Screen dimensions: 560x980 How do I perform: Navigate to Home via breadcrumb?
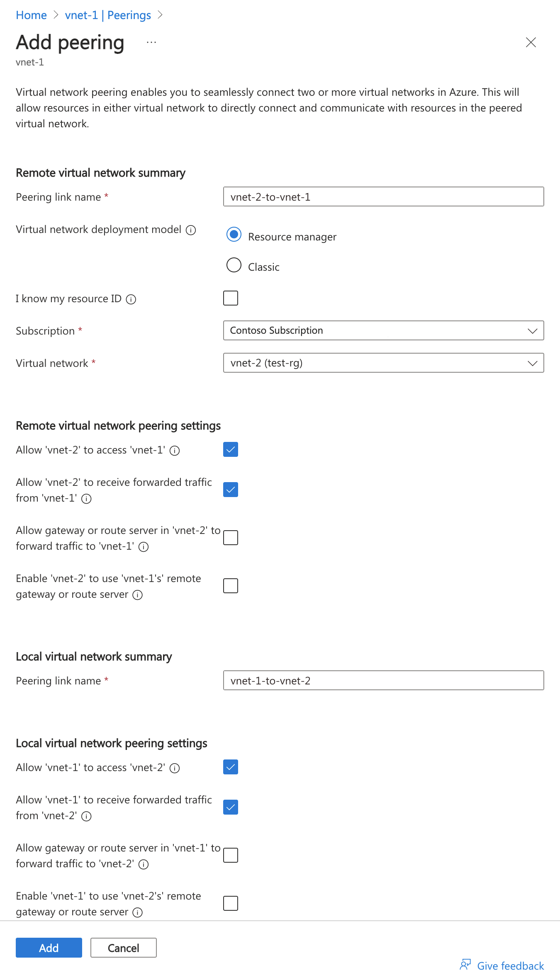click(31, 15)
